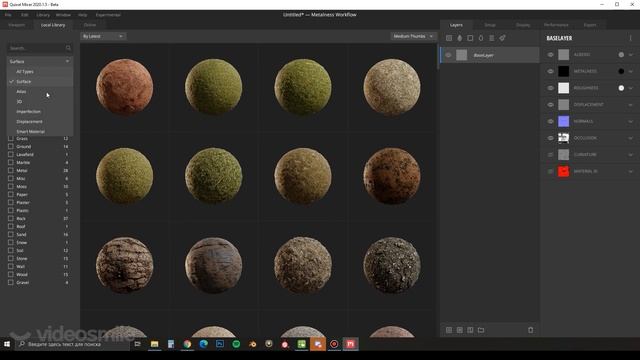Expand the Roughness channel settings
The image size is (640, 360).
[x=631, y=88]
